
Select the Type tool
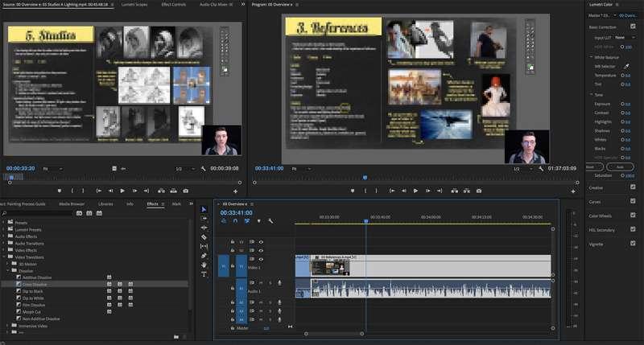204,274
